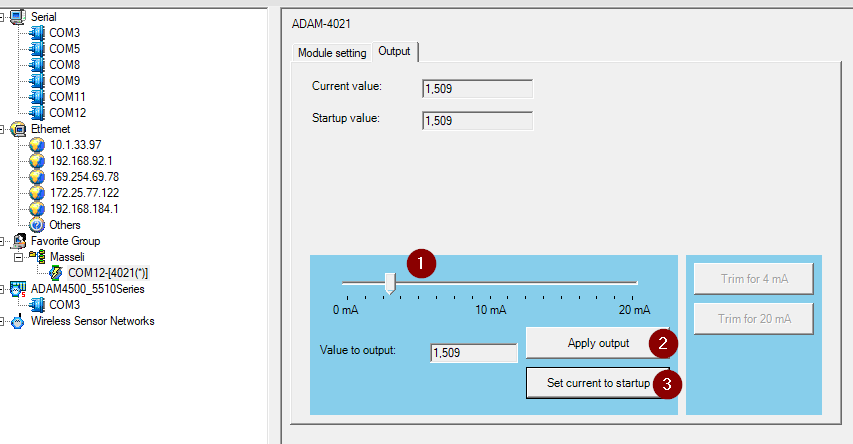Click the Others question mark icon
This screenshot has height=444, width=853.
pos(36,225)
